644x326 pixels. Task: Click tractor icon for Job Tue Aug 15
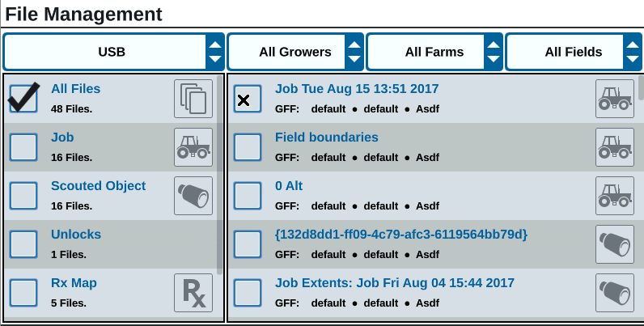[614, 99]
